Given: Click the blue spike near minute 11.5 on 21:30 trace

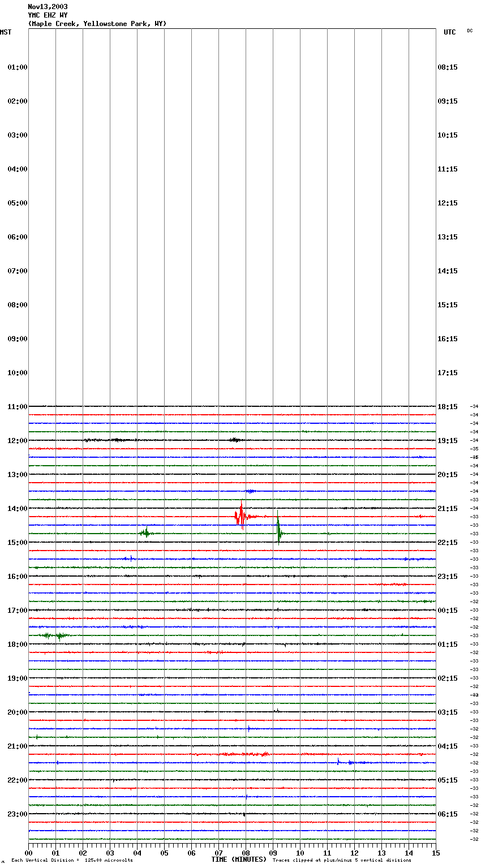Looking at the screenshot, I should pyautogui.click(x=338, y=762).
